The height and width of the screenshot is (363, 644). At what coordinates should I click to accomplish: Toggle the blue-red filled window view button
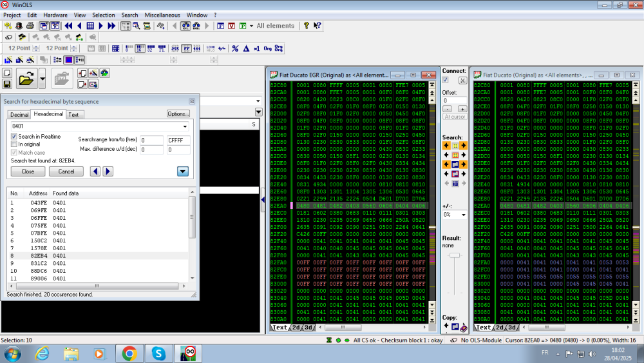pyautogui.click(x=69, y=60)
